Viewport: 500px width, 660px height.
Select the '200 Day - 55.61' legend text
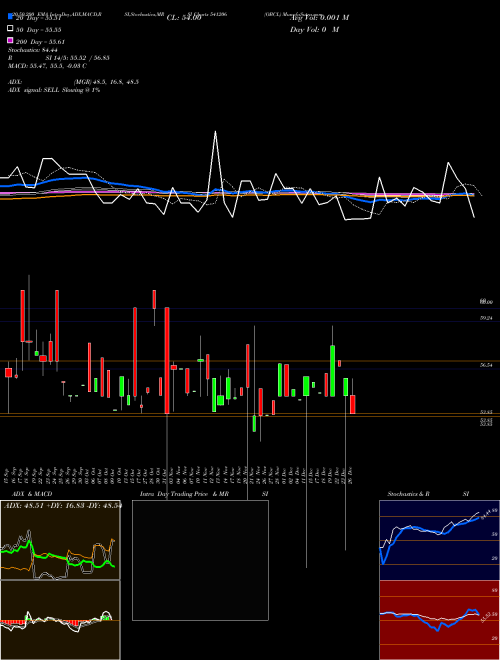click(40, 42)
